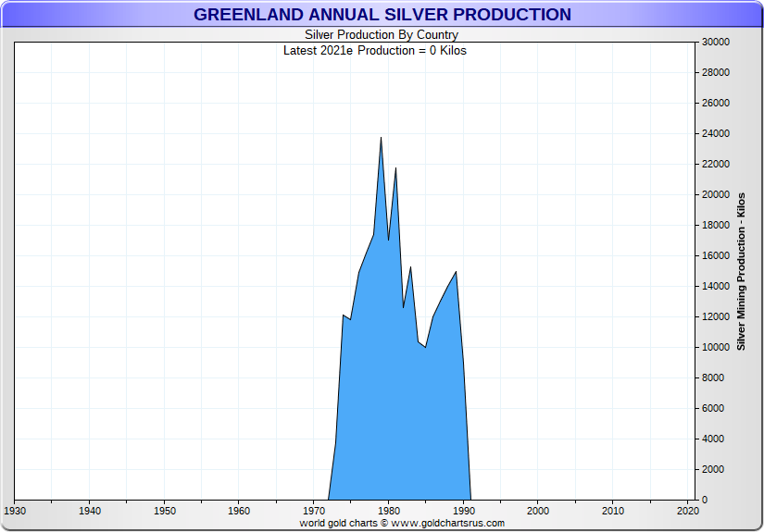
Task: Select the 1980 label on the year axis
Action: click(x=389, y=511)
